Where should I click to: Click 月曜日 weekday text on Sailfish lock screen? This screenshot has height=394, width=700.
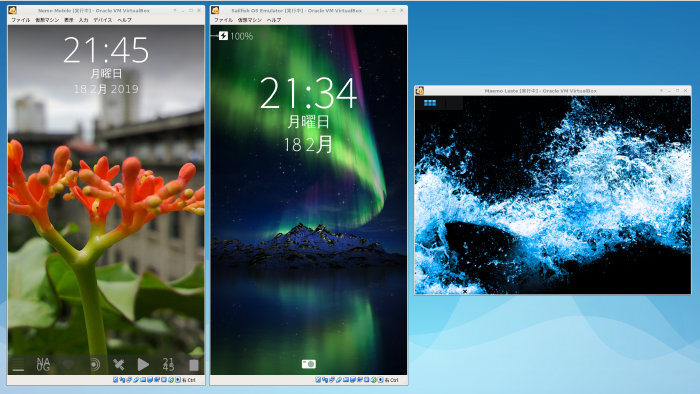click(308, 121)
